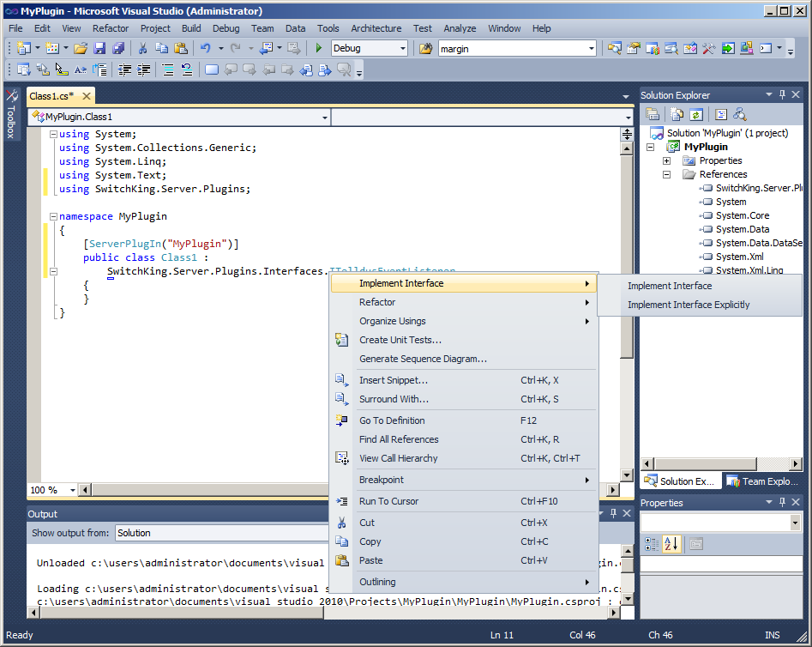Comment out the selected lines icon
Viewport: 812px width, 647px height.
pyautogui.click(x=168, y=70)
